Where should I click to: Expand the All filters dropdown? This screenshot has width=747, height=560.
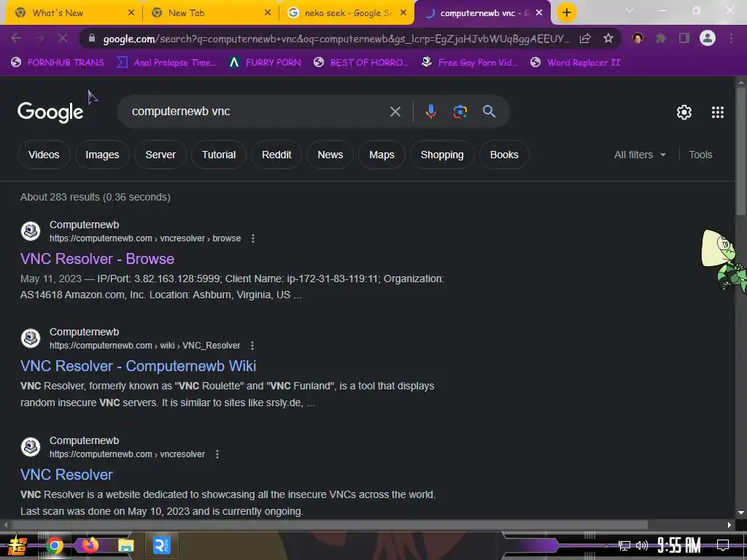point(640,155)
